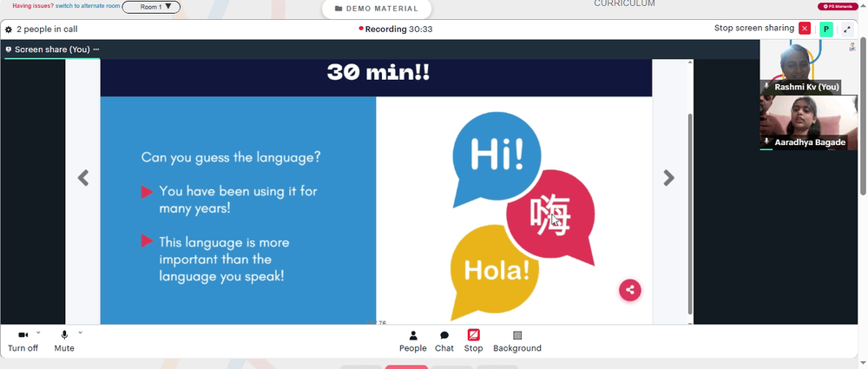Turn off the camera
This screenshot has height=369, width=868.
coord(23,340)
